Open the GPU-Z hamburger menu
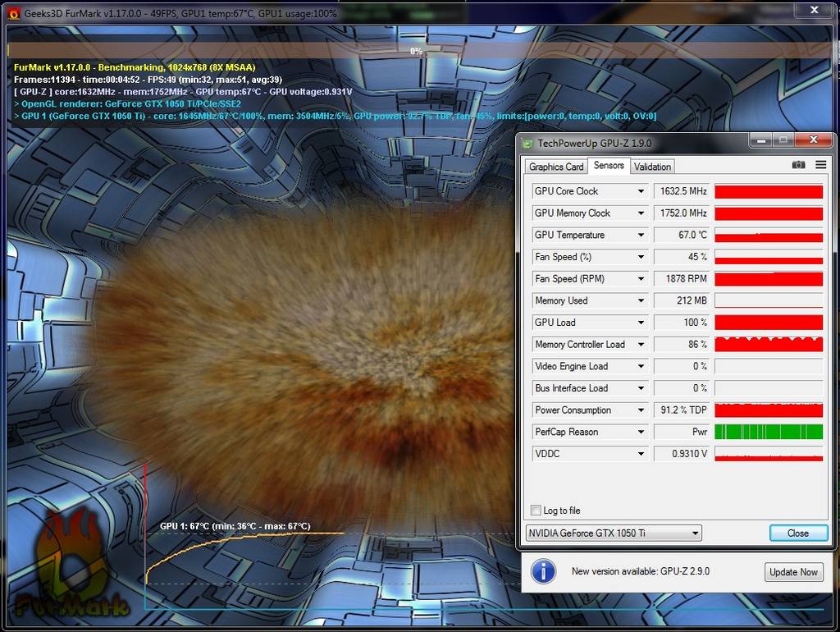840x632 pixels. tap(820, 165)
